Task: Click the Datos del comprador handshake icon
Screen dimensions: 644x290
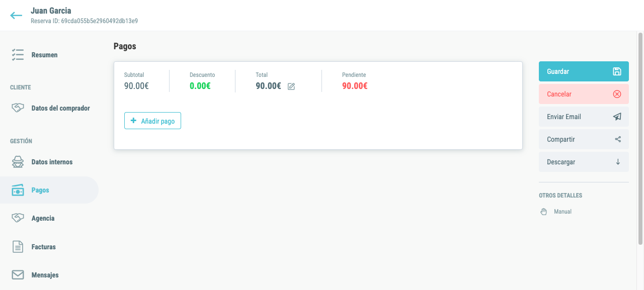Action: click(x=18, y=108)
